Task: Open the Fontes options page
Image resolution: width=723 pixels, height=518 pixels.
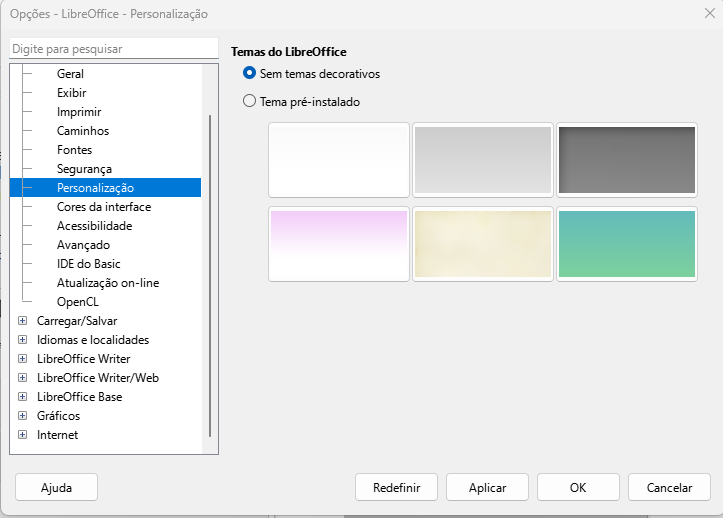Action: point(74,149)
